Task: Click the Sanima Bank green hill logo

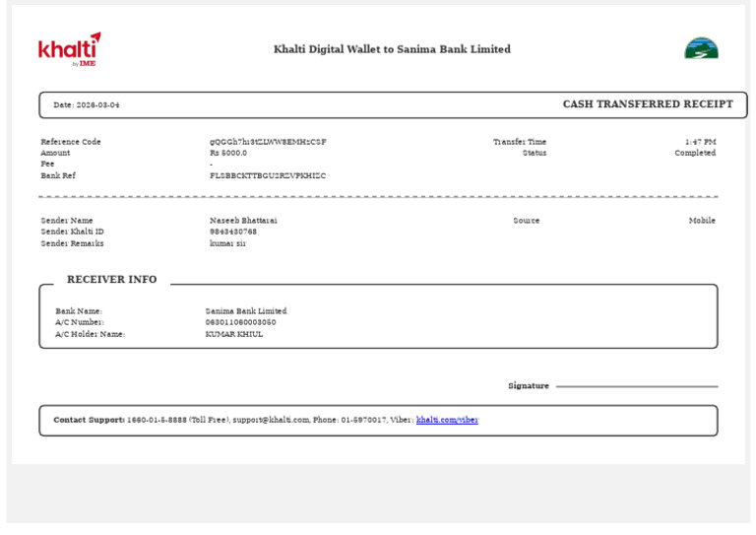Action: (x=701, y=47)
